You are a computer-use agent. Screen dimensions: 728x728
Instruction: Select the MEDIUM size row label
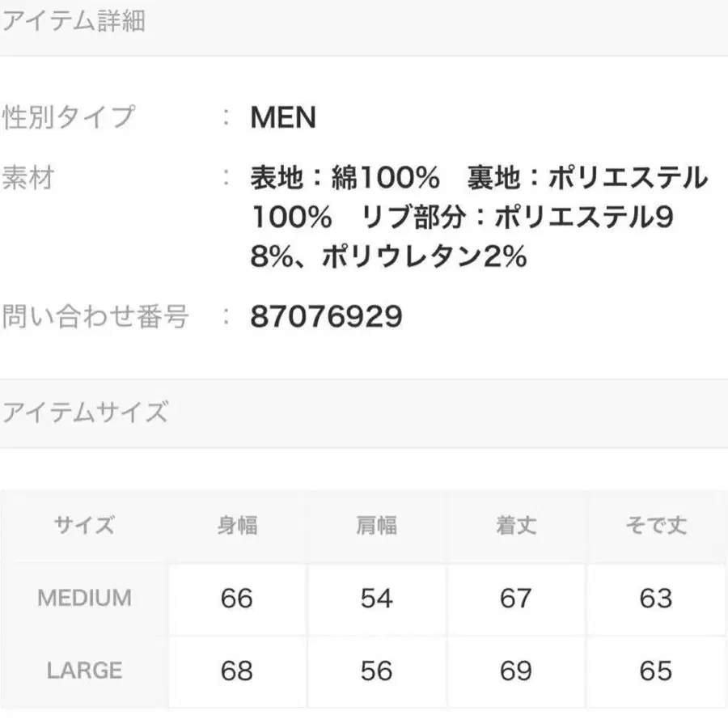[84, 599]
